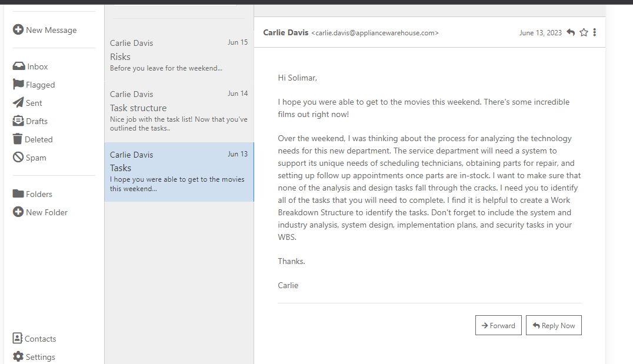This screenshot has width=633, height=364.
Task: Click the Spam prohibited icon
Action: (18, 157)
